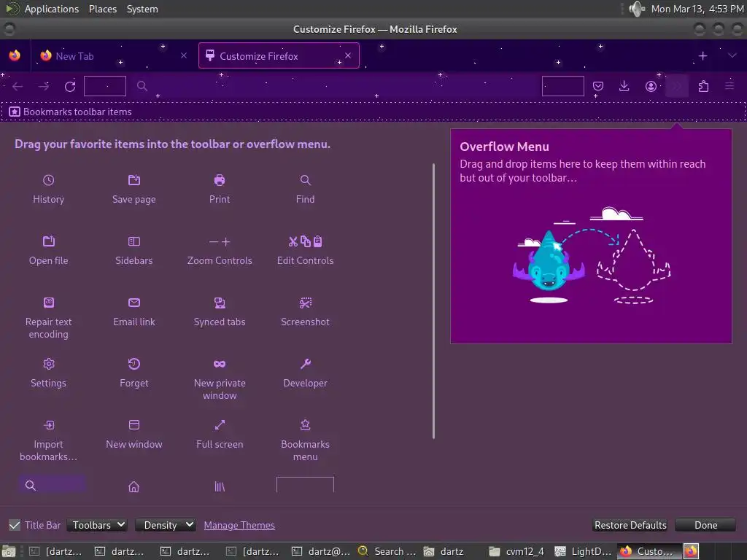Click the hamburger application menu icon
The width and height of the screenshot is (747, 560).
click(729, 86)
